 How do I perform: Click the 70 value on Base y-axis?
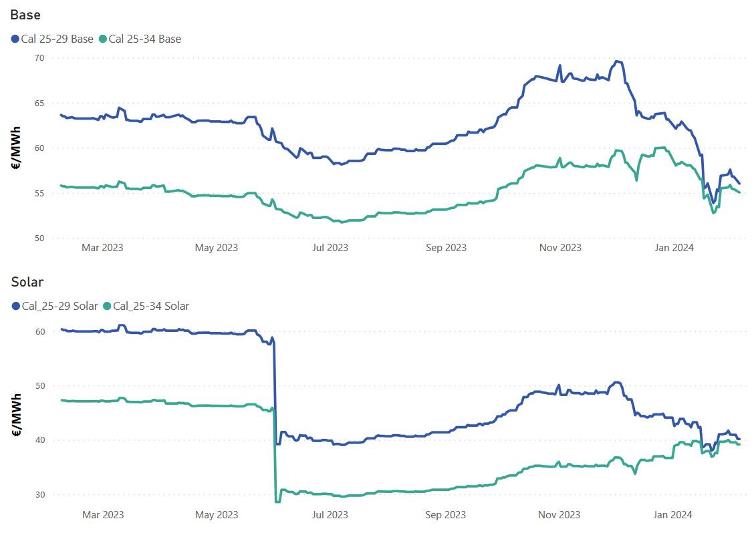[39, 58]
